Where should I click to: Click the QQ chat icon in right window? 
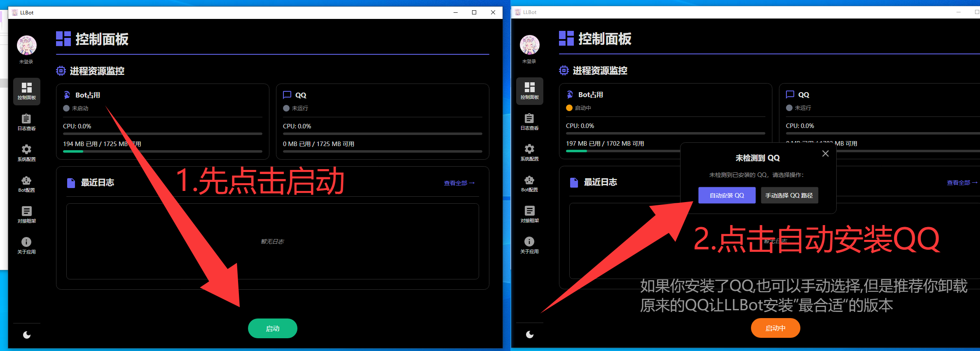[x=790, y=95]
